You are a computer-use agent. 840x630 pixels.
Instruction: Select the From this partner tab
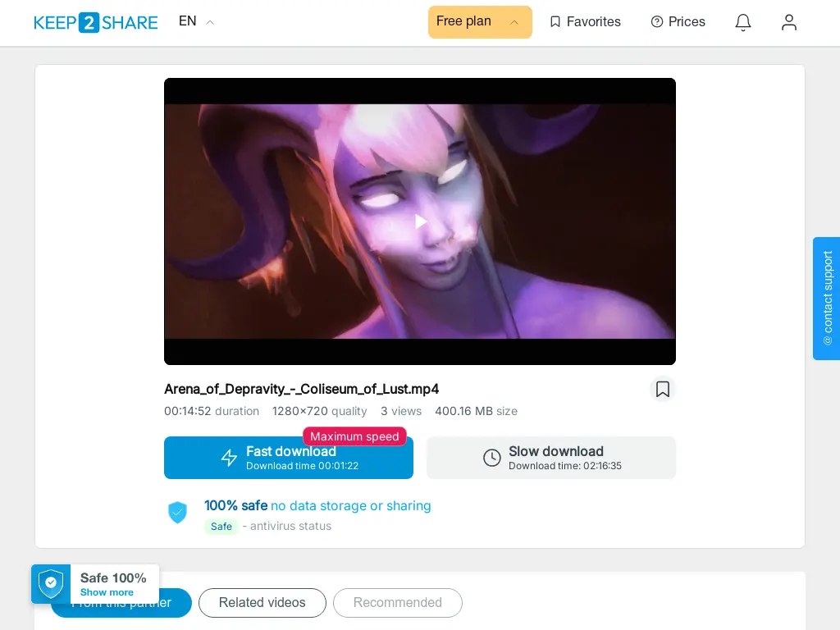point(121,603)
